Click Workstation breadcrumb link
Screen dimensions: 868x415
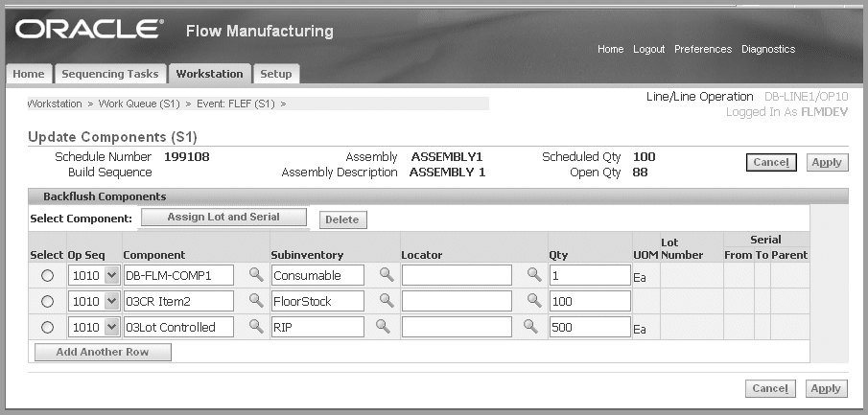[x=55, y=104]
